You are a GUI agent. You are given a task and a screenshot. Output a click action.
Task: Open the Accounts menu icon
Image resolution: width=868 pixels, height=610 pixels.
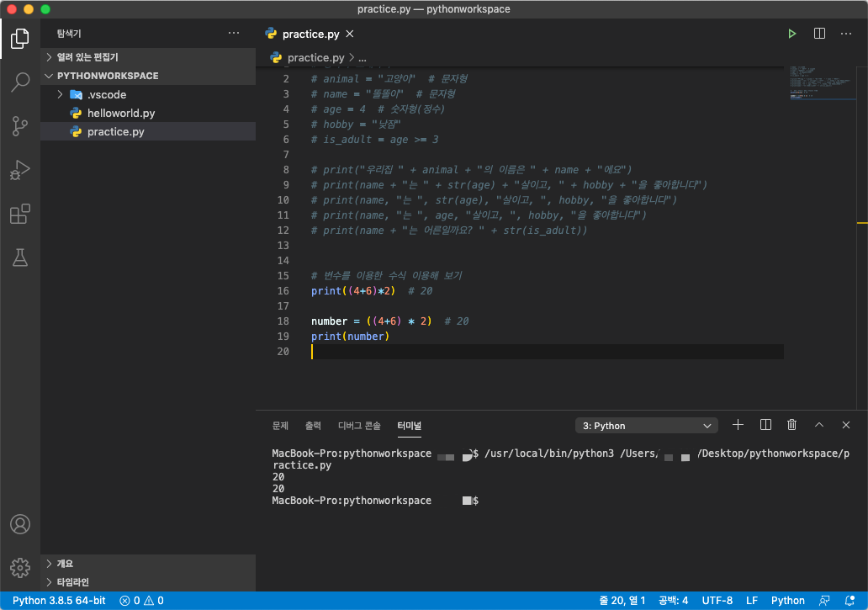pyautogui.click(x=20, y=523)
